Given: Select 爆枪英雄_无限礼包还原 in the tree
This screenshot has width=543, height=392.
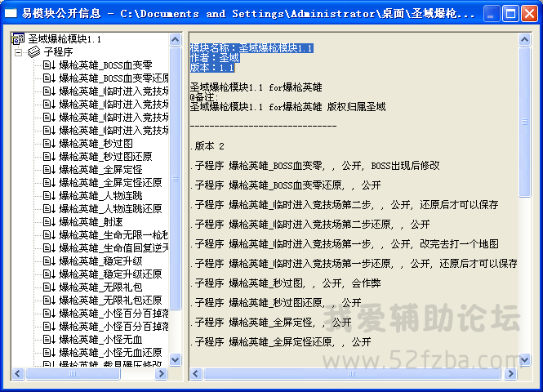Looking at the screenshot, I should coord(110,301).
